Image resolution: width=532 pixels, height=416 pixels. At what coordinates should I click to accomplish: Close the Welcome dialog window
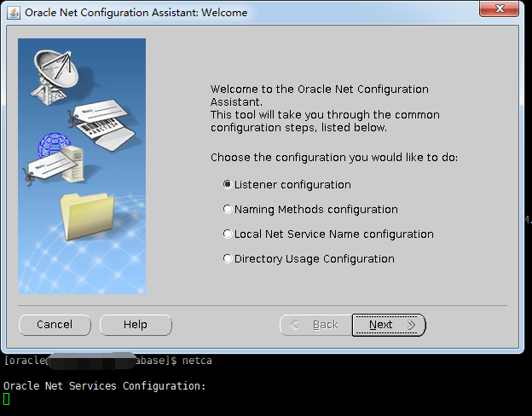(499, 9)
